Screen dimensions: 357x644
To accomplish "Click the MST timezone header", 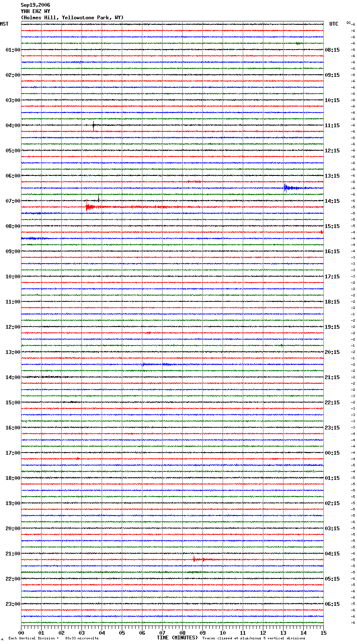I will point(4,24).
